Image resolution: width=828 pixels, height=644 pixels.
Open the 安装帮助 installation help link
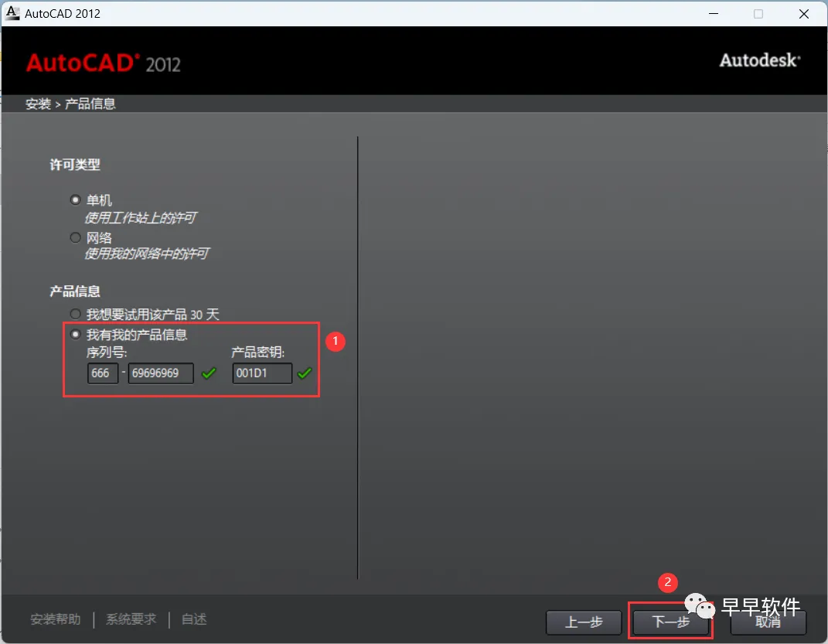pos(56,619)
